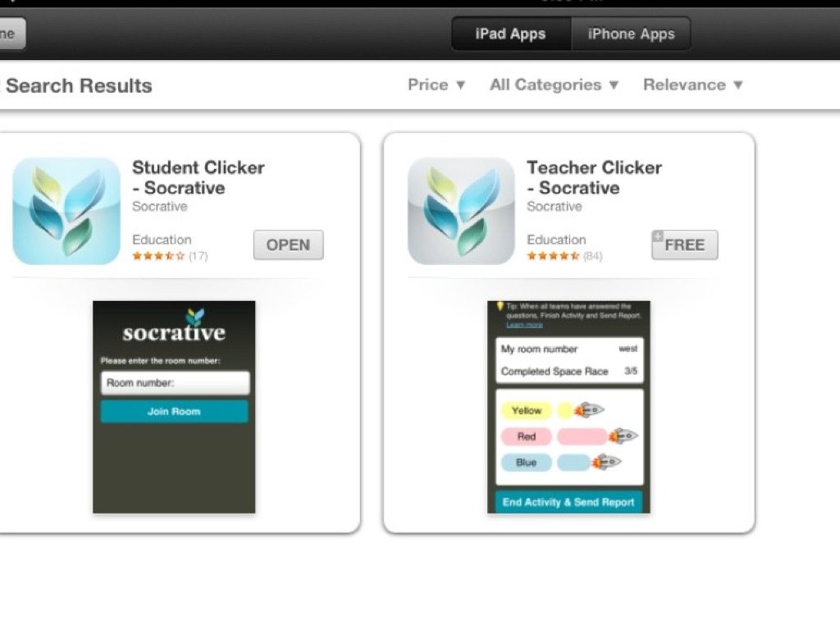Open the Relevance sort dropdown
The width and height of the screenshot is (840, 630).
[x=692, y=84]
